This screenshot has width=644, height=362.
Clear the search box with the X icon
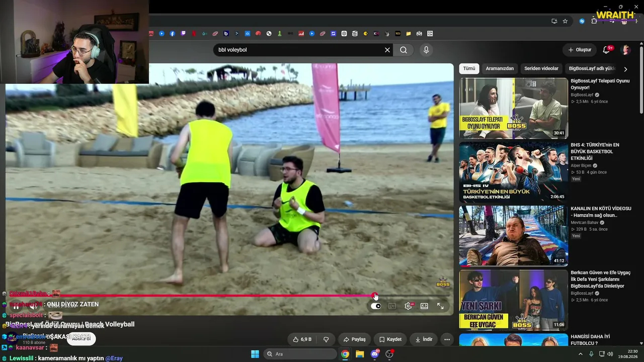pos(387,50)
